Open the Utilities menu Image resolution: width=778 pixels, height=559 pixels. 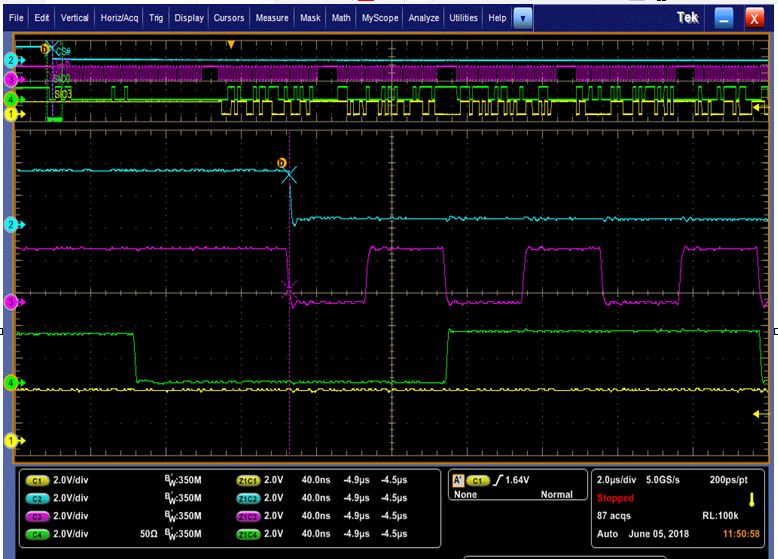pos(463,18)
